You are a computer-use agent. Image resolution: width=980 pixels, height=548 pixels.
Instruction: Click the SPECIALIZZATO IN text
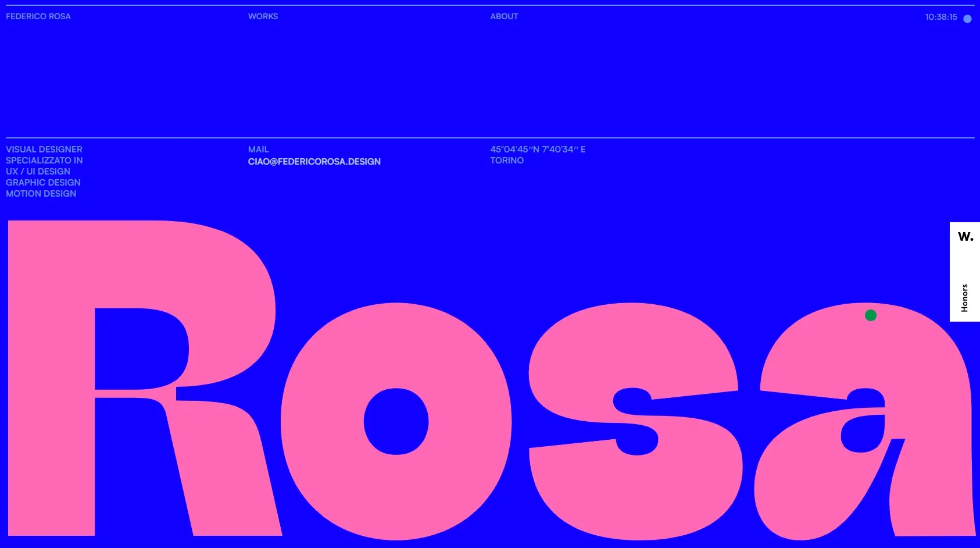[44, 161]
